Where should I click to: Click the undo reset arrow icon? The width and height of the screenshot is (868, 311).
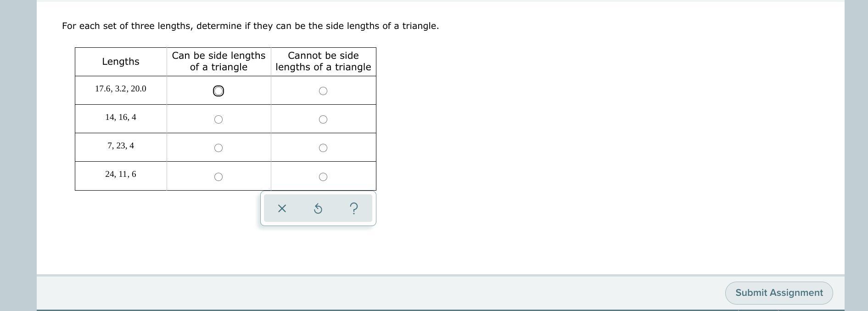click(318, 209)
